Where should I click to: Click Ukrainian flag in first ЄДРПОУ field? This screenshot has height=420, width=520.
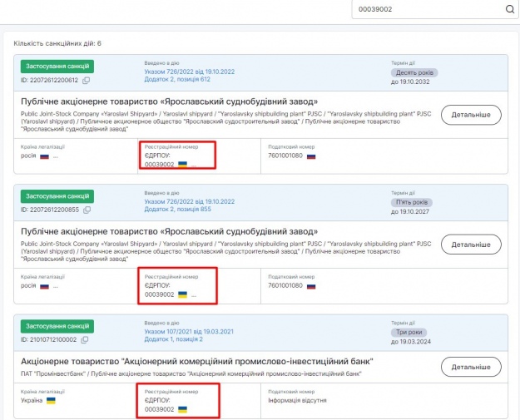point(183,164)
